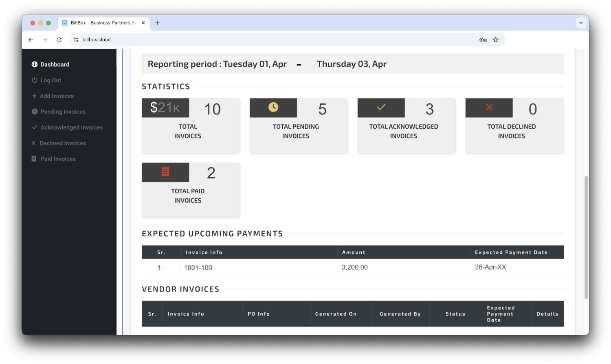The height and width of the screenshot is (364, 611).
Task: Expand the browser tab search dropdown
Action: [581, 23]
